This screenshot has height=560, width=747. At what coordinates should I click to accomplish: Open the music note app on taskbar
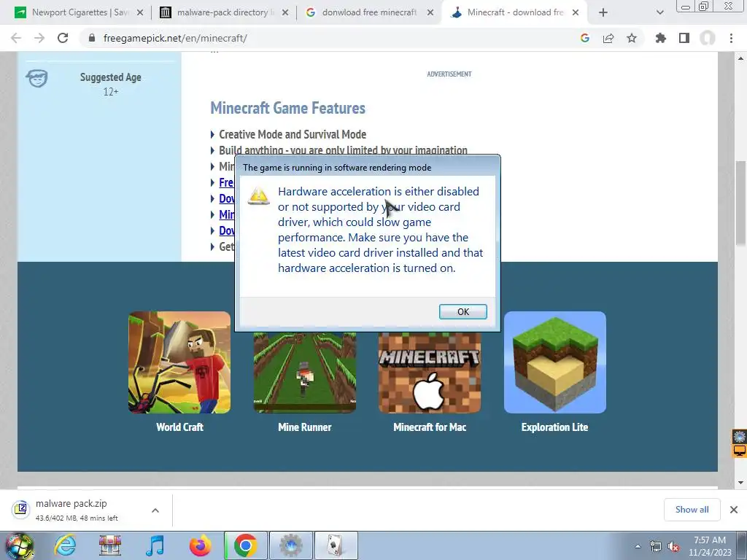155,545
